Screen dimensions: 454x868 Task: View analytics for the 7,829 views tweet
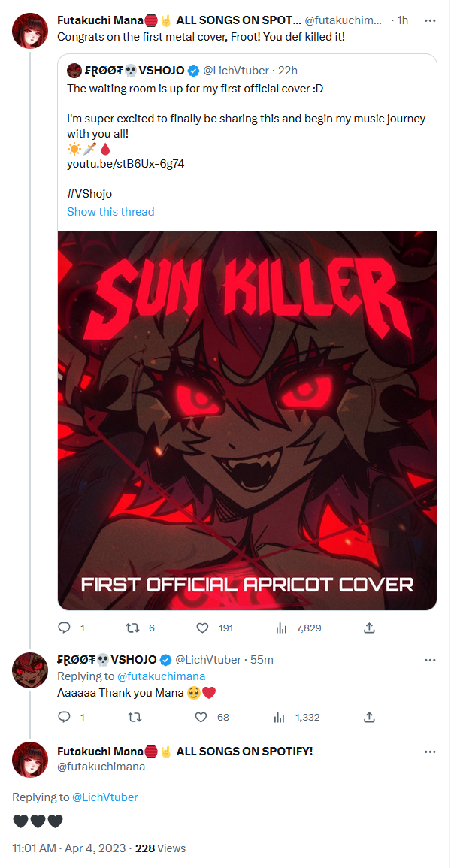tap(281, 628)
